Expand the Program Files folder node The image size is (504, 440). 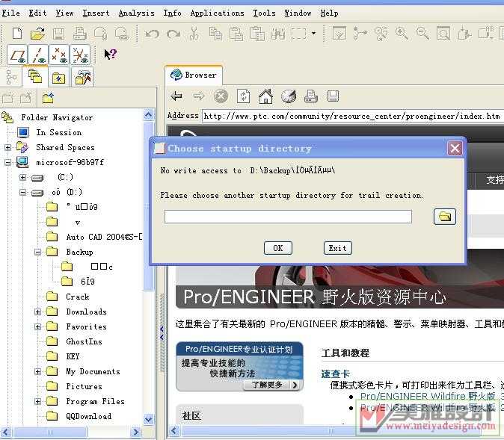(x=37, y=401)
